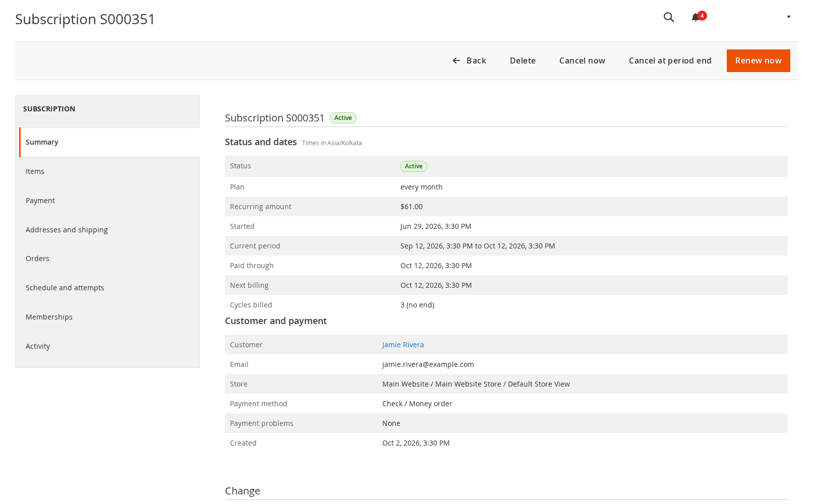View the Orders tab
Viewport: 813px width, 504px height.
point(107,259)
